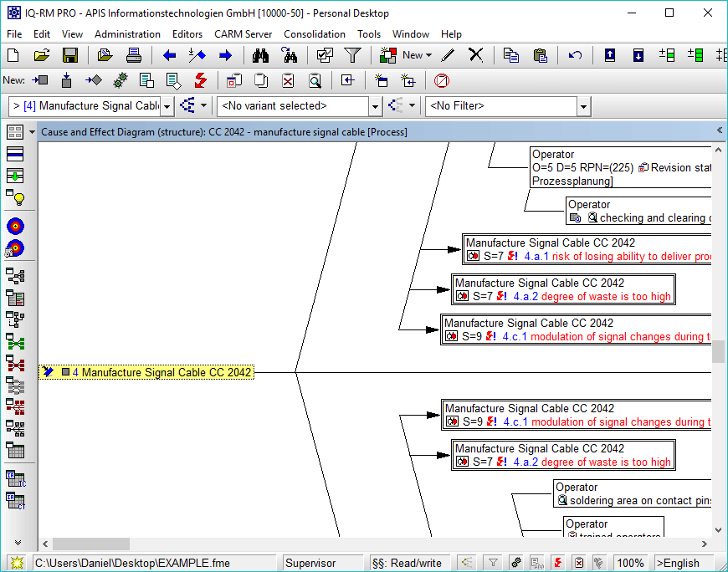Open a file with the folder icon
This screenshot has height=572, width=728.
click(42, 56)
